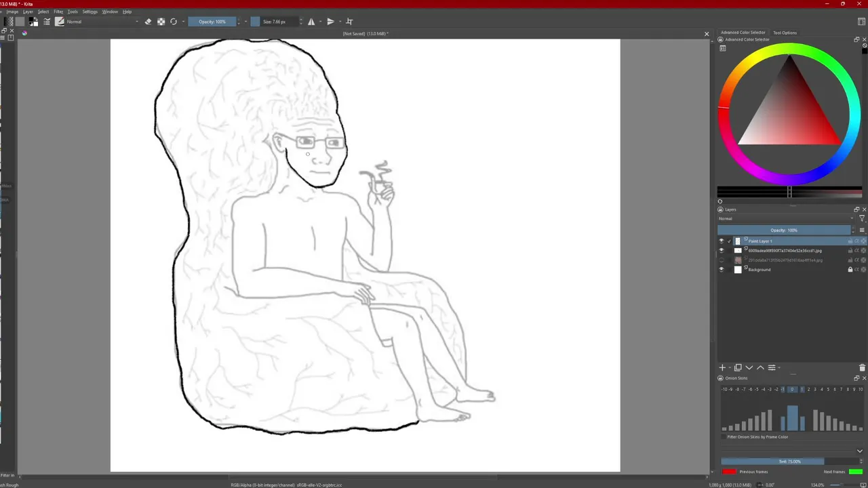Close the Layers docker
This screenshot has width=868, height=488.
[864, 209]
